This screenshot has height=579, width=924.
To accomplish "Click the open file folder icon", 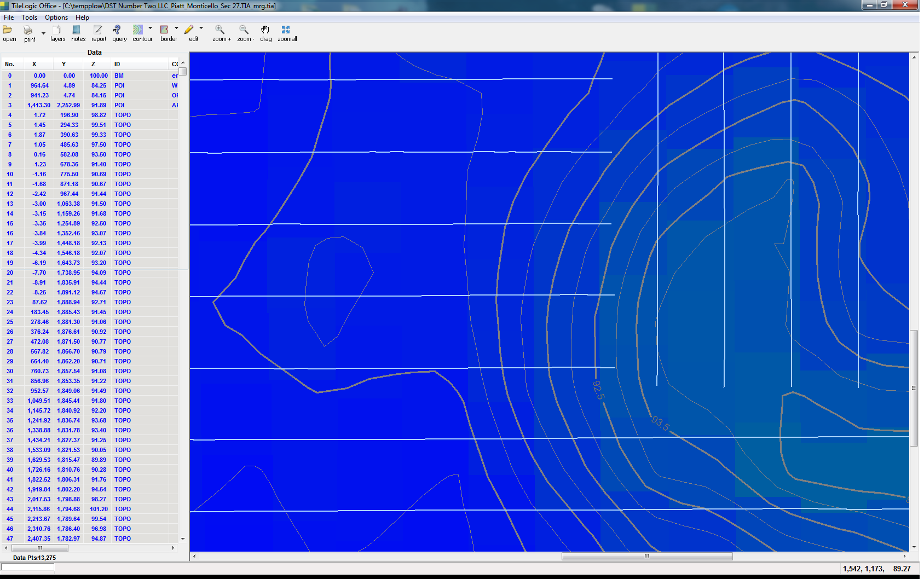I will [x=8, y=30].
